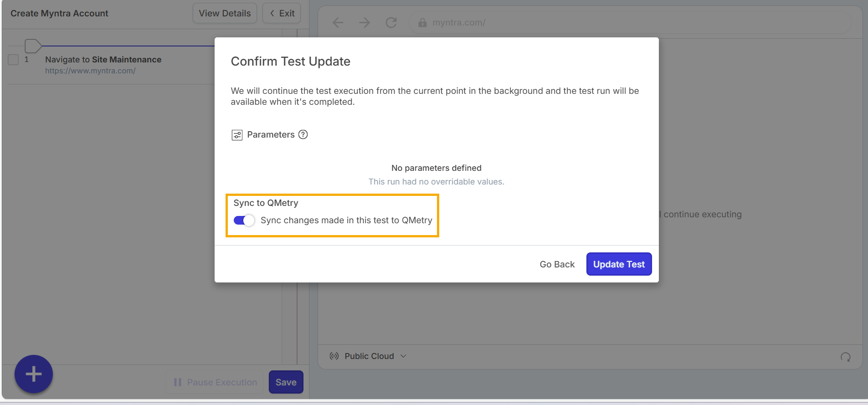Click the refresh icon beside Public Cloud bar
The width and height of the screenshot is (868, 405).
tap(845, 357)
